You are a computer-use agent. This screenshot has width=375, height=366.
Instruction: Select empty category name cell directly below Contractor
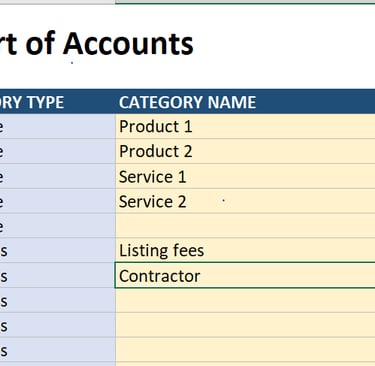click(245, 300)
